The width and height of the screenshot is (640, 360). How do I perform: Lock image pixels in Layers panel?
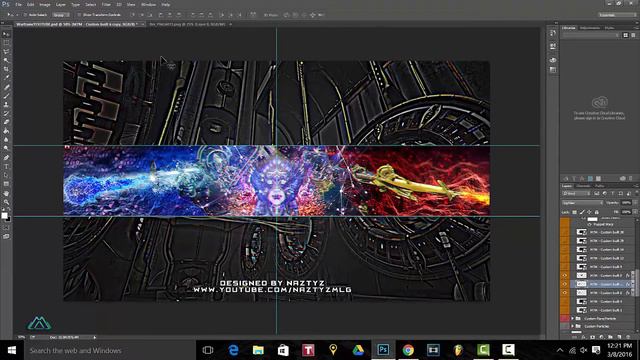click(582, 212)
